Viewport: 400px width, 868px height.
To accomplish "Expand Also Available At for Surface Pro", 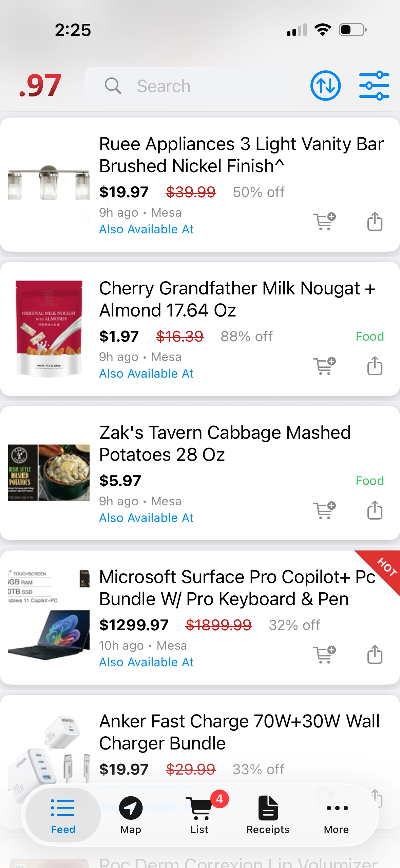I will pyautogui.click(x=146, y=662).
